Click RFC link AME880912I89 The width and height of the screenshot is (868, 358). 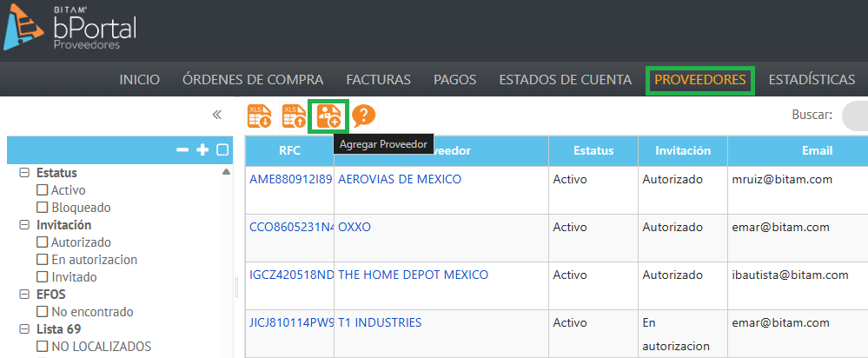point(291,179)
